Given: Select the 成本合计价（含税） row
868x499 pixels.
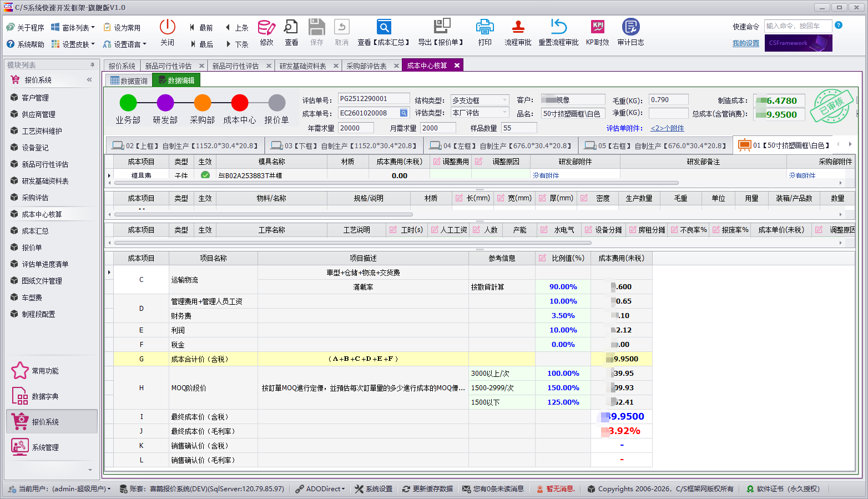Looking at the screenshot, I should point(382,359).
